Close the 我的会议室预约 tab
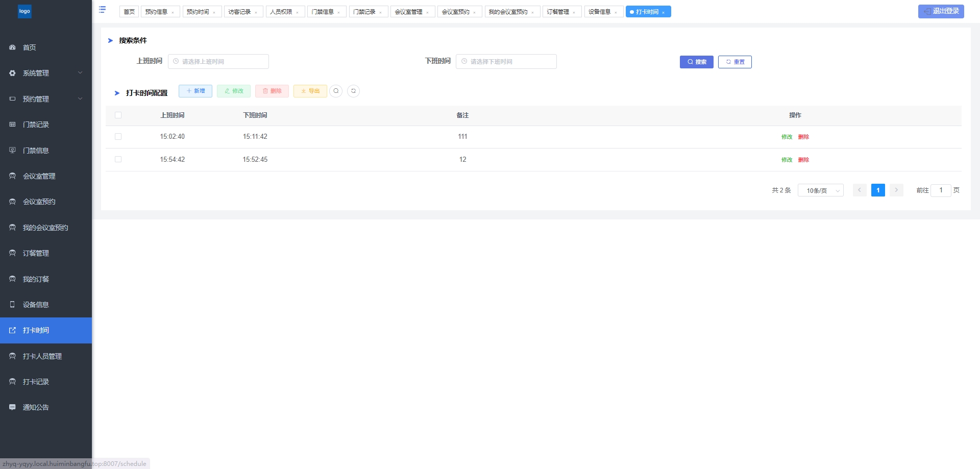The image size is (980, 469). tap(533, 12)
